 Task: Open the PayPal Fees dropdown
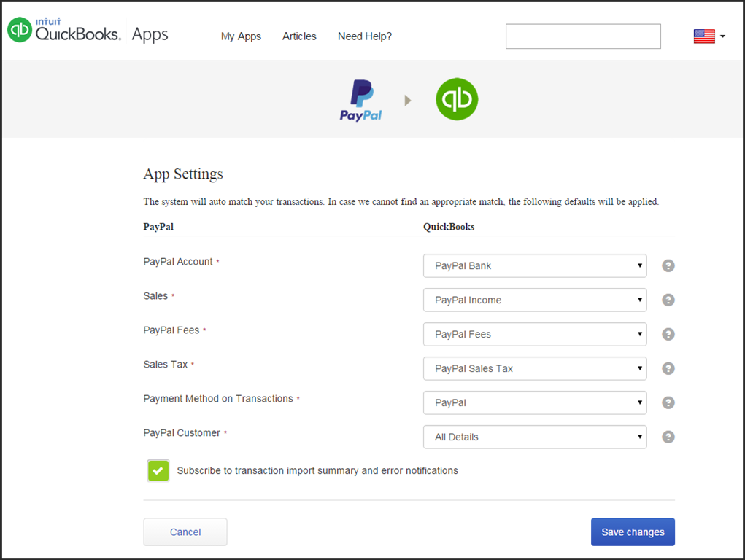(535, 334)
